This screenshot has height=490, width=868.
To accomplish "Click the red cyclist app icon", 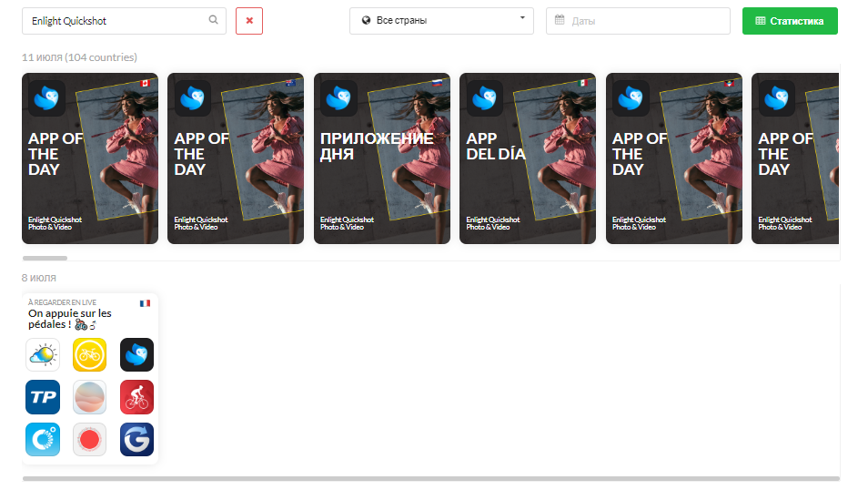I will point(136,397).
